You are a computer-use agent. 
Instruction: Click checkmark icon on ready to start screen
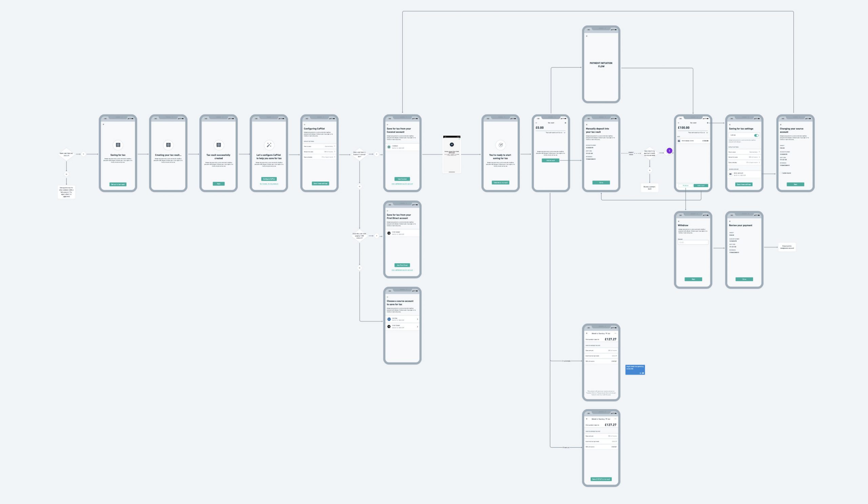[x=500, y=145]
